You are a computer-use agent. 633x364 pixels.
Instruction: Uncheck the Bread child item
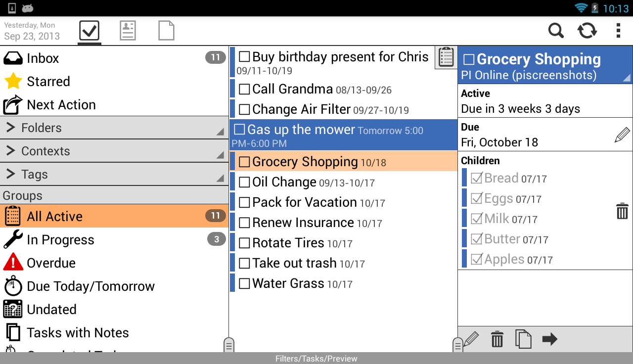[477, 179]
